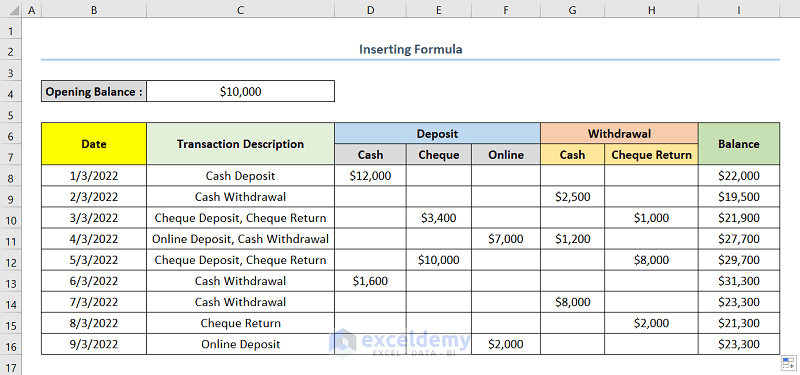The width and height of the screenshot is (800, 375).
Task: Select column B header
Action: (x=94, y=9)
